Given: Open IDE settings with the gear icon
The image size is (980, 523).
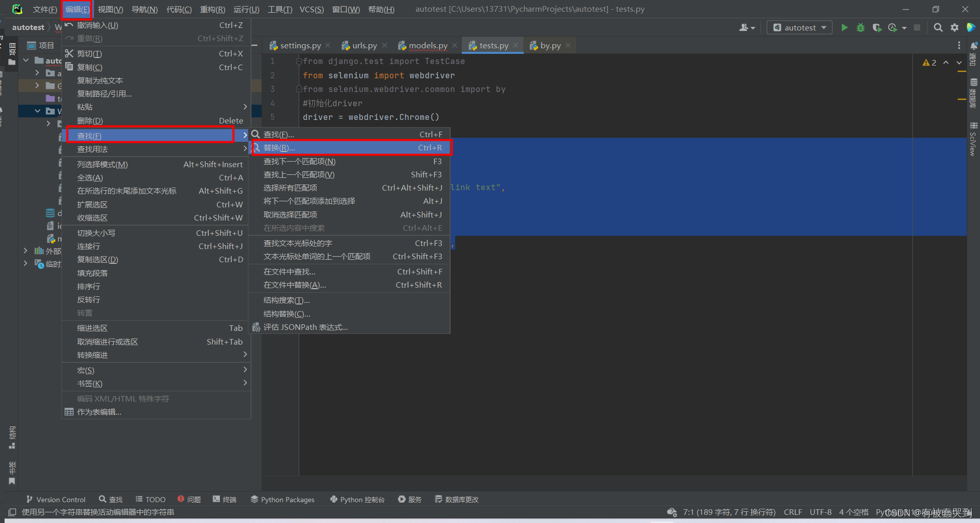Looking at the screenshot, I should coord(955,27).
